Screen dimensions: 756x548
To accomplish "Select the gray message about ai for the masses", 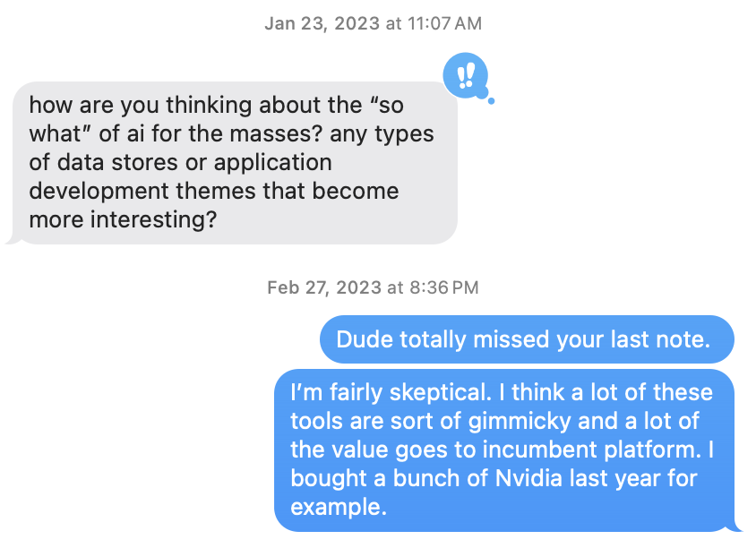I will [x=235, y=162].
